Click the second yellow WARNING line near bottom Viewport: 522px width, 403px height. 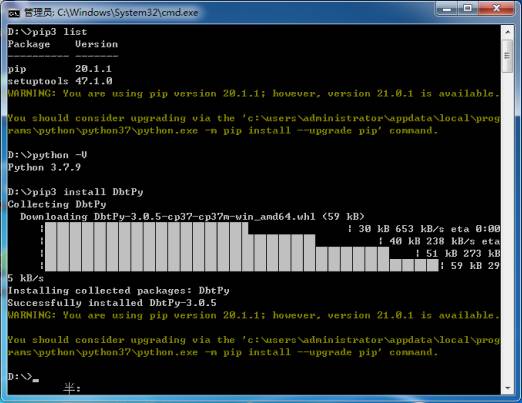pyautogui.click(x=253, y=315)
